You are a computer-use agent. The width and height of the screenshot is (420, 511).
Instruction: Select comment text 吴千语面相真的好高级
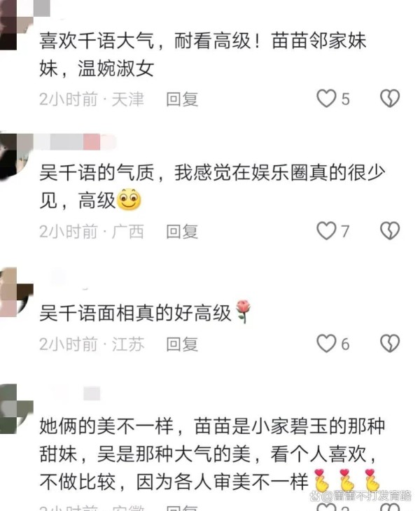(x=135, y=313)
